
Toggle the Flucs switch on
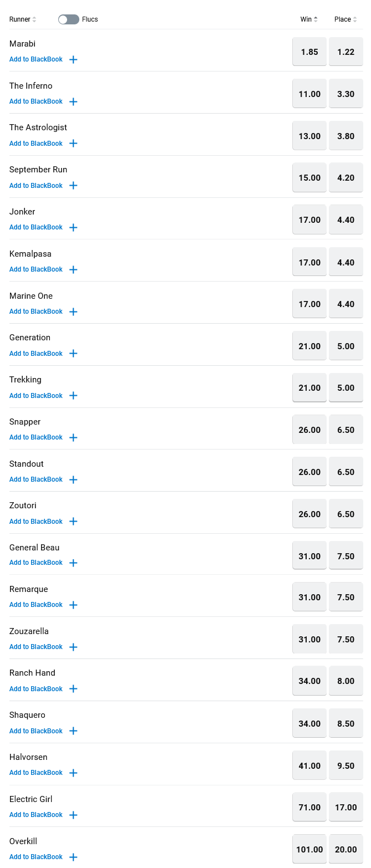(x=69, y=19)
